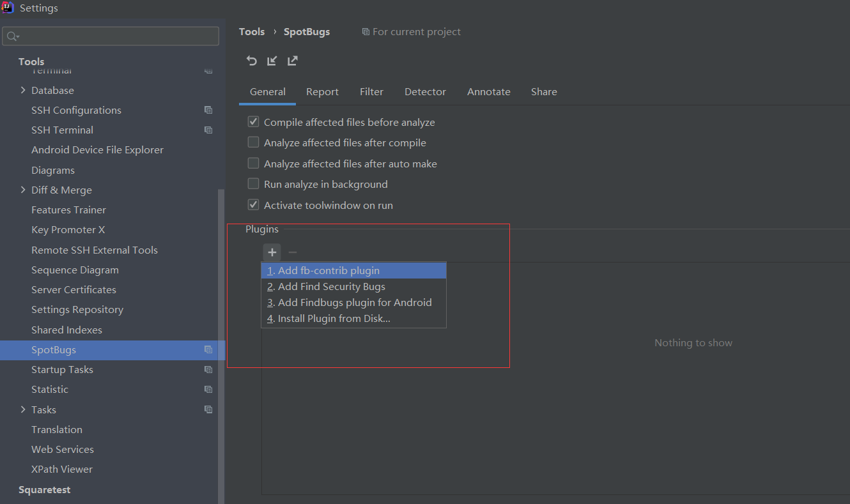Click the project icon beside SSH Configurations
The height and width of the screenshot is (504, 850).
tap(208, 110)
